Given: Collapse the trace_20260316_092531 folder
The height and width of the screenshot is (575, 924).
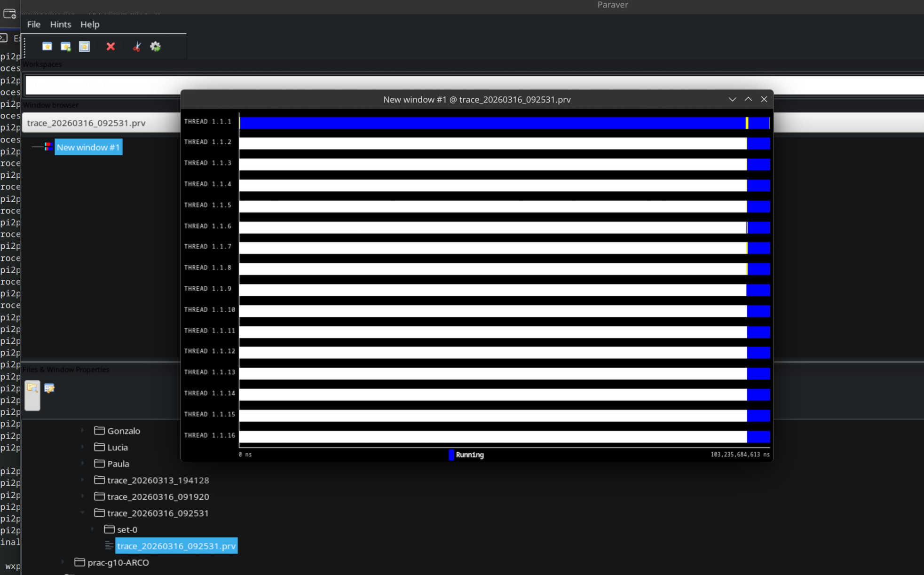Looking at the screenshot, I should [x=83, y=513].
